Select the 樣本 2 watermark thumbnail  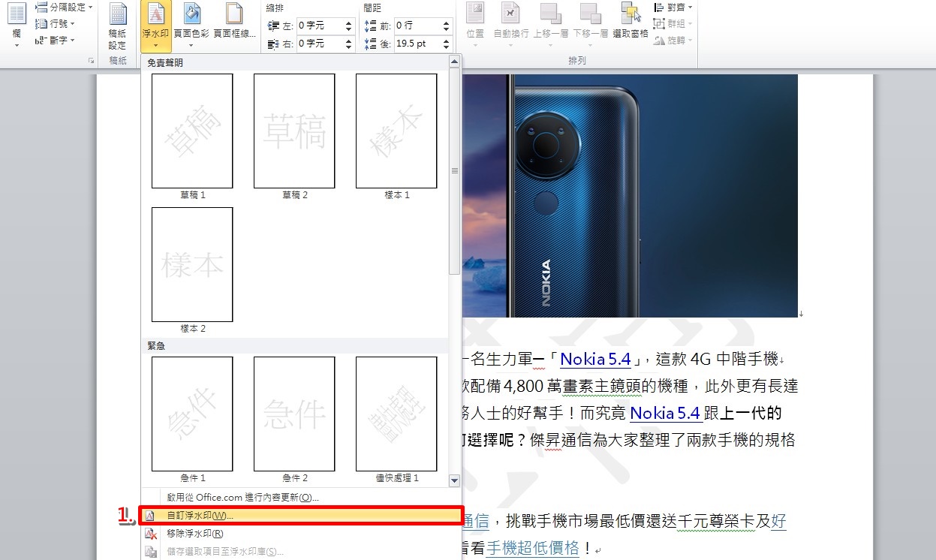(192, 264)
